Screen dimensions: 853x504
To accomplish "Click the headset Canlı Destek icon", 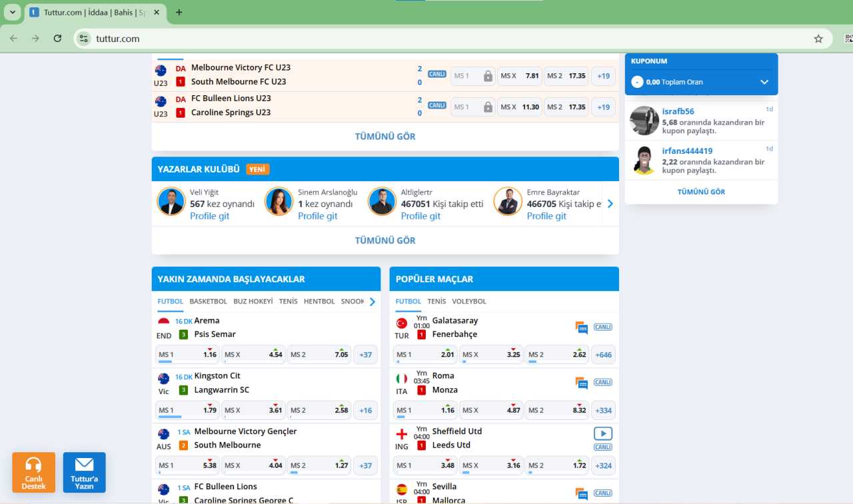I will pos(33,473).
